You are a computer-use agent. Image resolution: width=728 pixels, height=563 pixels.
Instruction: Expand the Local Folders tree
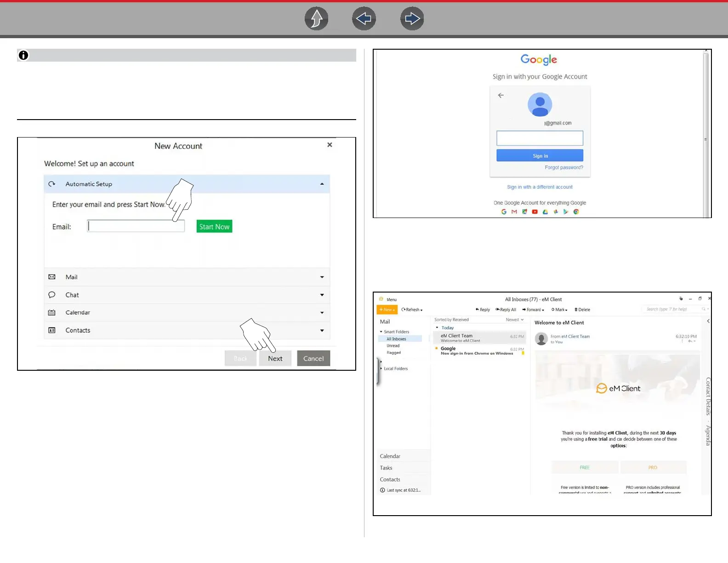click(381, 368)
